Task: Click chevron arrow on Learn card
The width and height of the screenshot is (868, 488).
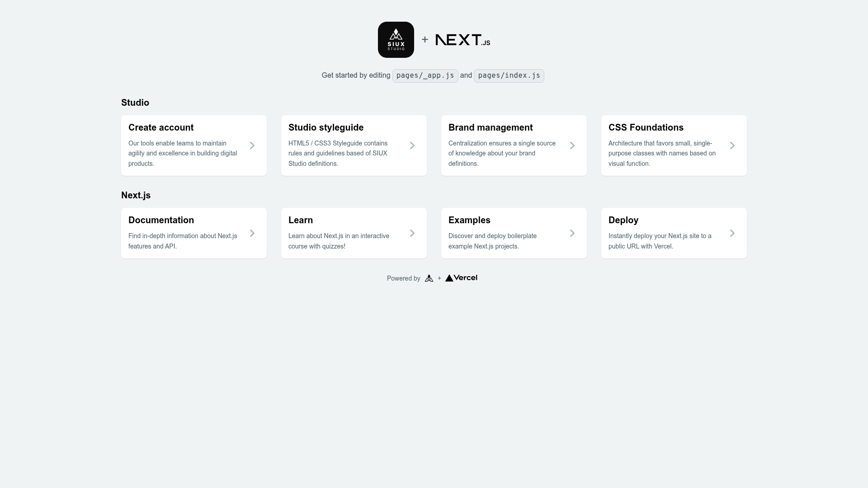Action: [412, 233]
